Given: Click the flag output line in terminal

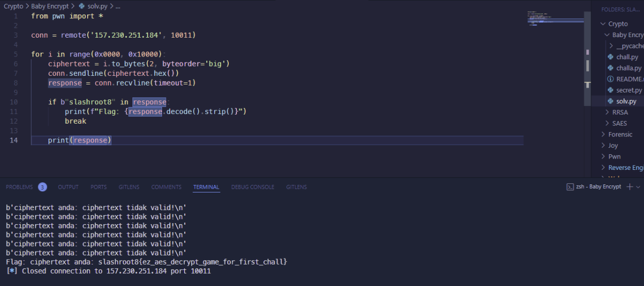Looking at the screenshot, I should [x=146, y=262].
